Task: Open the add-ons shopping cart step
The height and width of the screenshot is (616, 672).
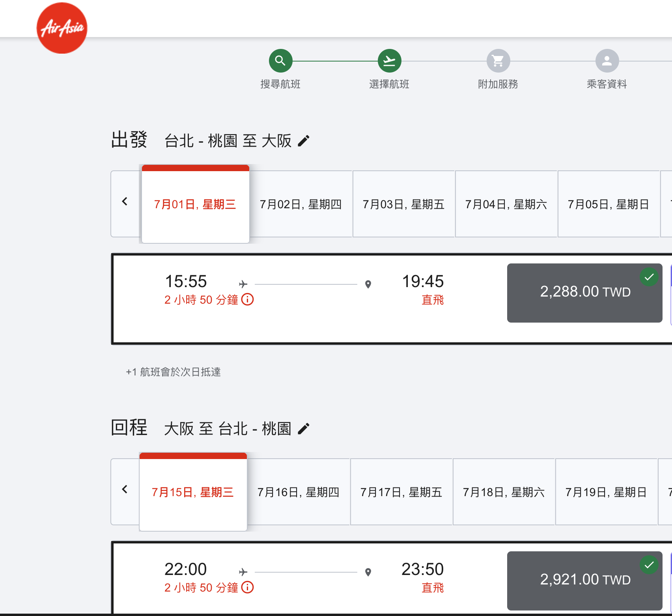Action: (498, 61)
